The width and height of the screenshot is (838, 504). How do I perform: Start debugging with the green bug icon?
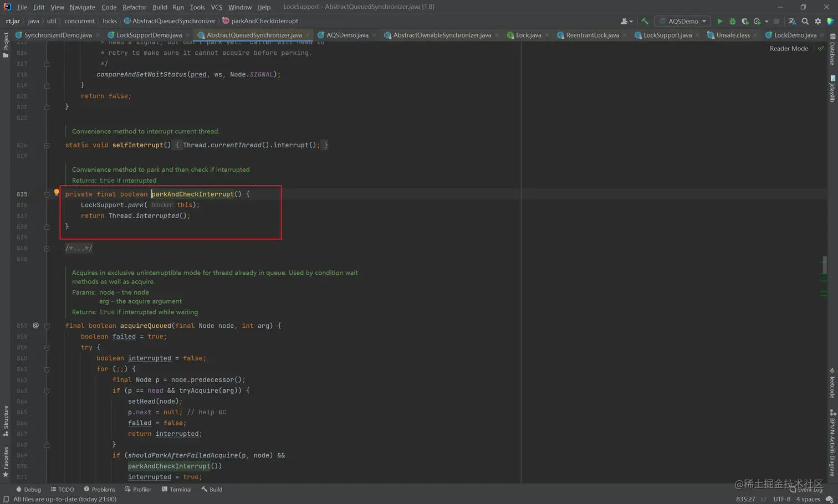[x=732, y=21]
